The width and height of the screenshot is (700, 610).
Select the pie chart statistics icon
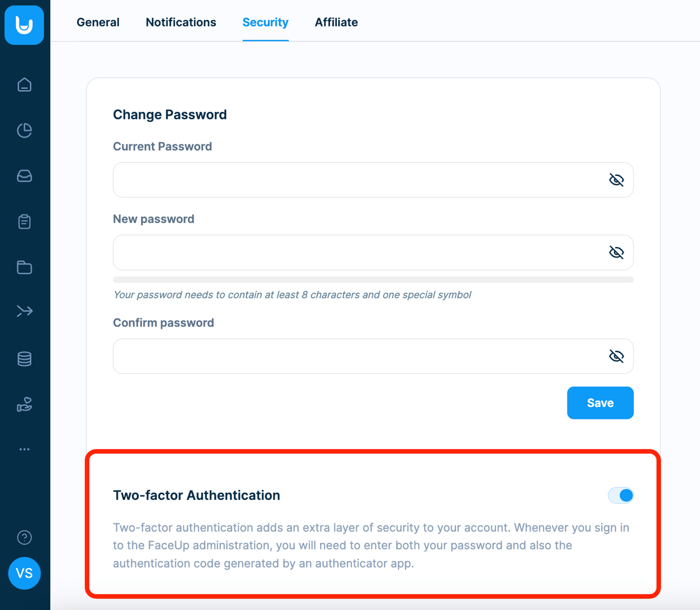[24, 130]
